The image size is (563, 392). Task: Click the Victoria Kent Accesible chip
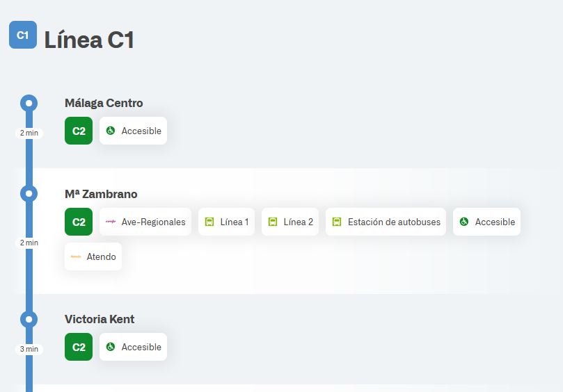[133, 347]
